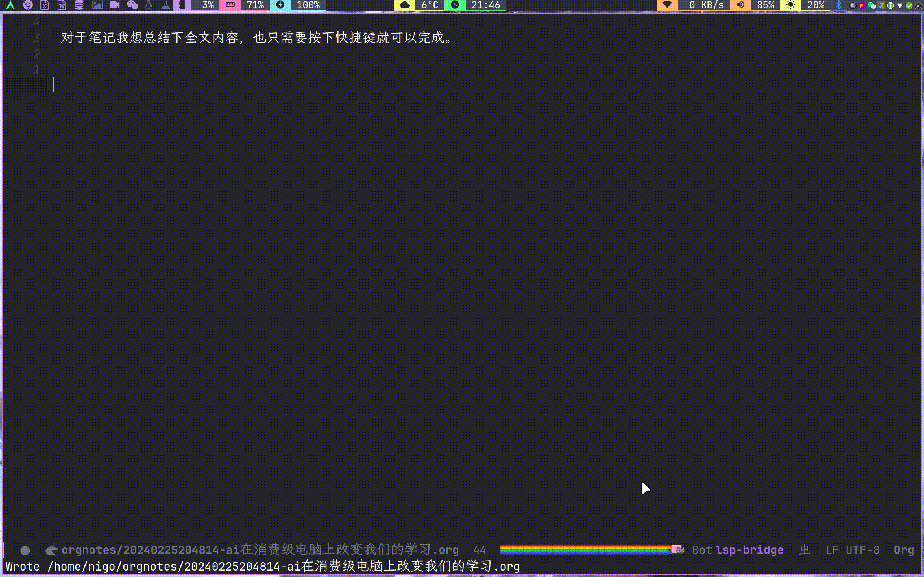Viewport: 924px width, 577px height.
Task: Click the database stack icon
Action: click(x=79, y=5)
